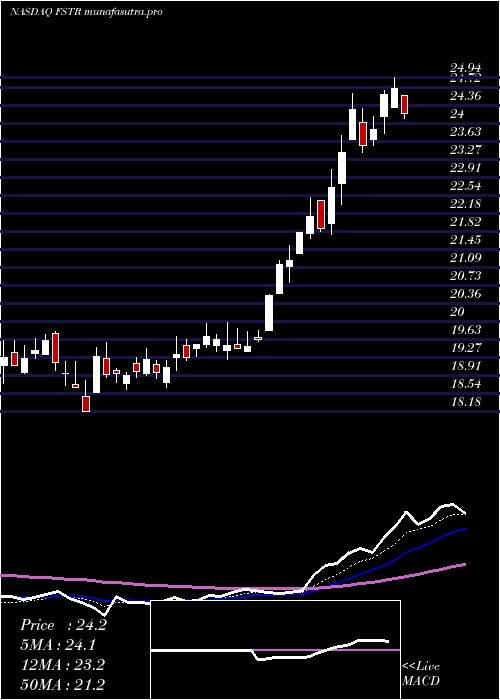The image size is (500, 700).
Task: Click the NASDAQ FSTR munafasutra.pro title text
Action: click(x=86, y=12)
